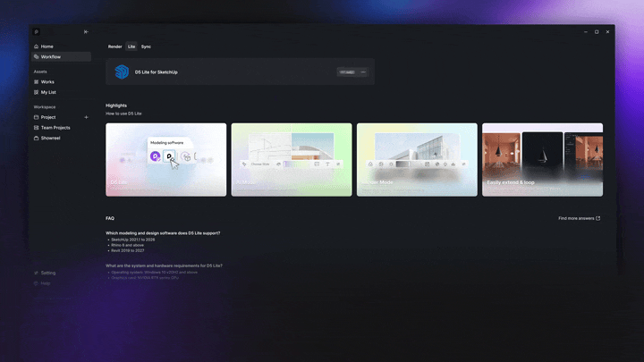Screen dimensions: 644x362
Task: Minimize the D5 launcher window
Action: coord(586,31)
